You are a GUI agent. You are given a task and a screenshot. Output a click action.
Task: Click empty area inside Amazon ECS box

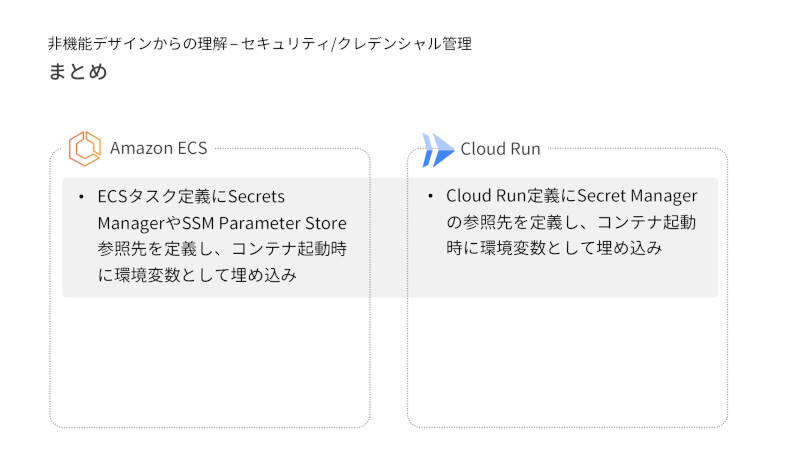(210, 360)
